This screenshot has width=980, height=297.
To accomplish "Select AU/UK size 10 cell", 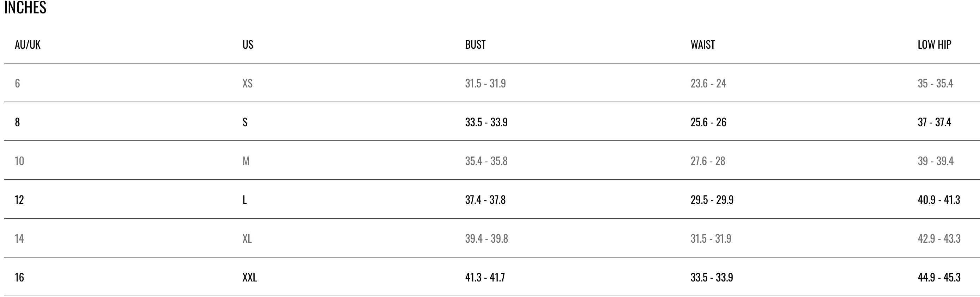I will (x=19, y=161).
